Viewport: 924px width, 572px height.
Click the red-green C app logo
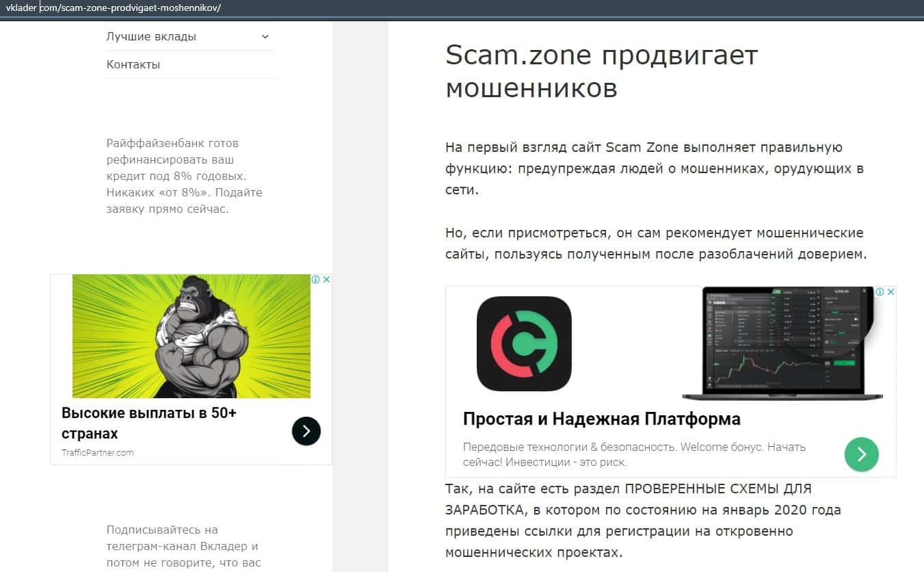(x=524, y=343)
